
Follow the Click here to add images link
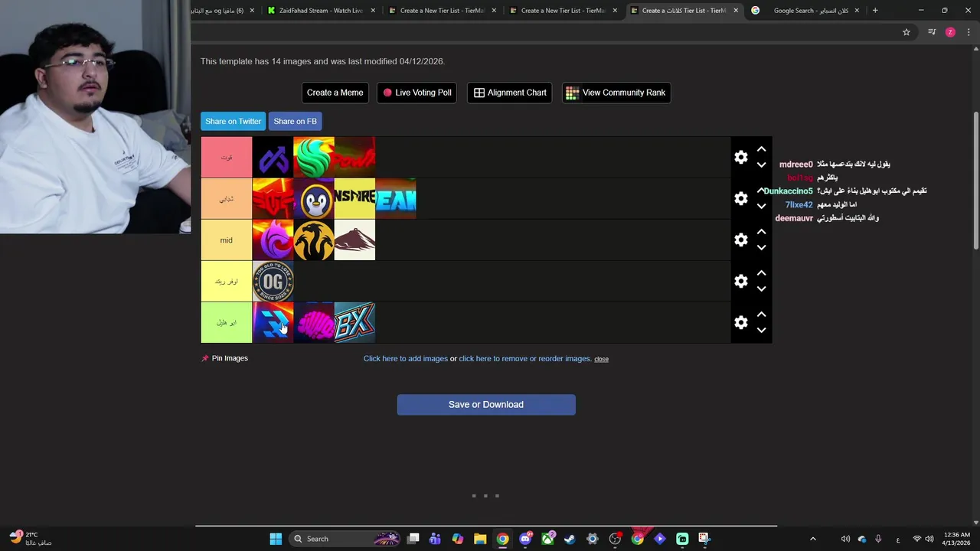[x=406, y=358]
